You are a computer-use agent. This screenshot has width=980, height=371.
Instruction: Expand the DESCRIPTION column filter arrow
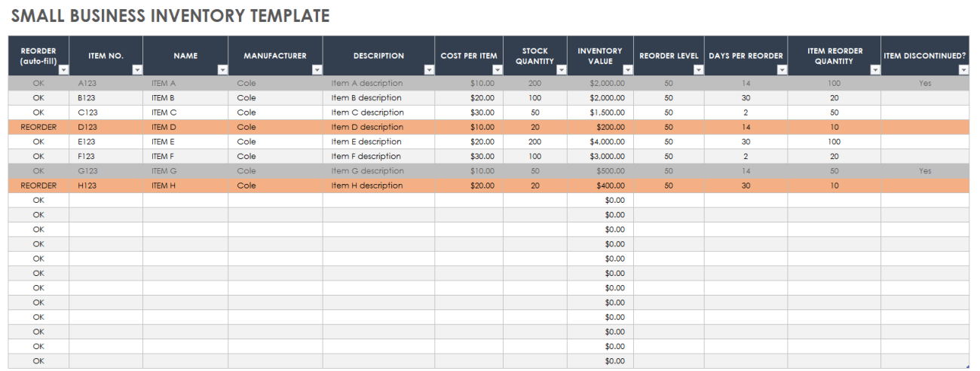pyautogui.click(x=429, y=69)
